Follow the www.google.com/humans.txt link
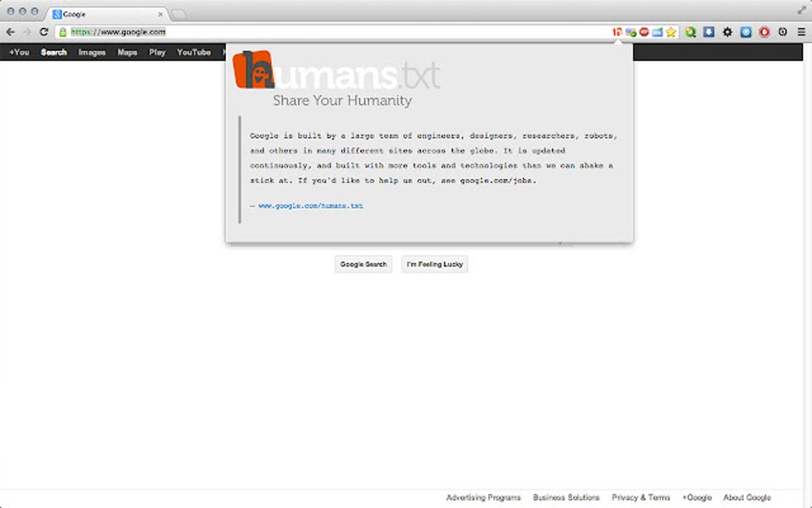 point(310,205)
